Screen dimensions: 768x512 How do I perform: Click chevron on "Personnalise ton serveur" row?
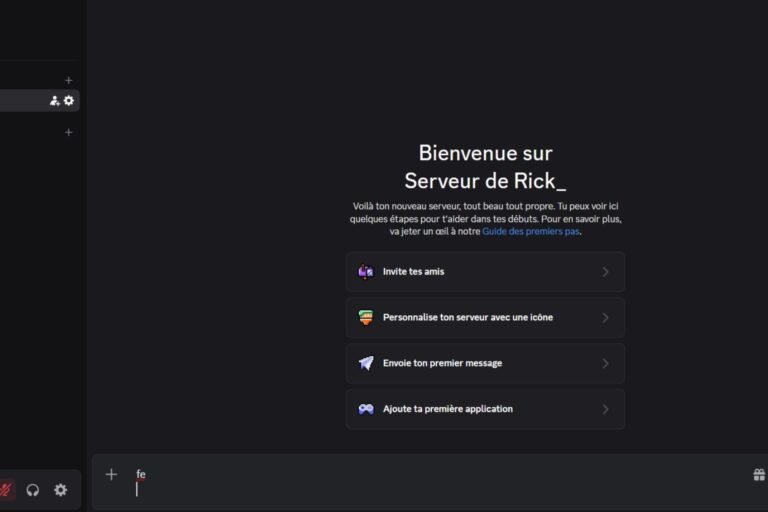(x=605, y=317)
